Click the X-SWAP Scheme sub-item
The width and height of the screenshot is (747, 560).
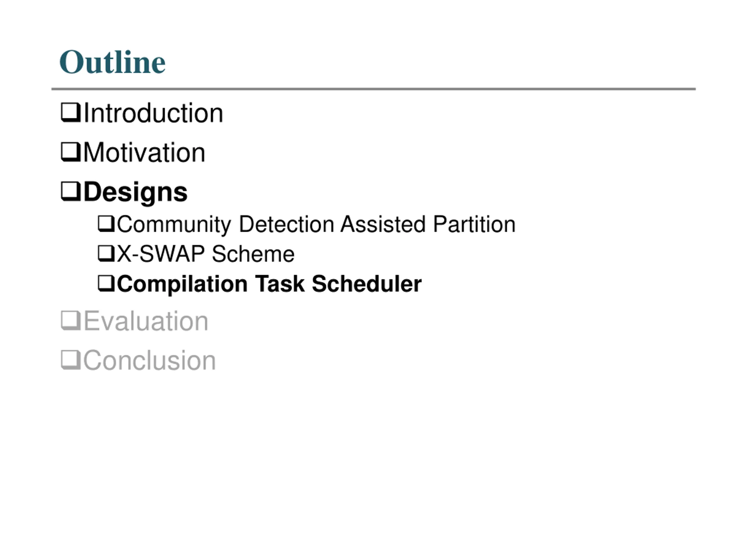pos(206,253)
